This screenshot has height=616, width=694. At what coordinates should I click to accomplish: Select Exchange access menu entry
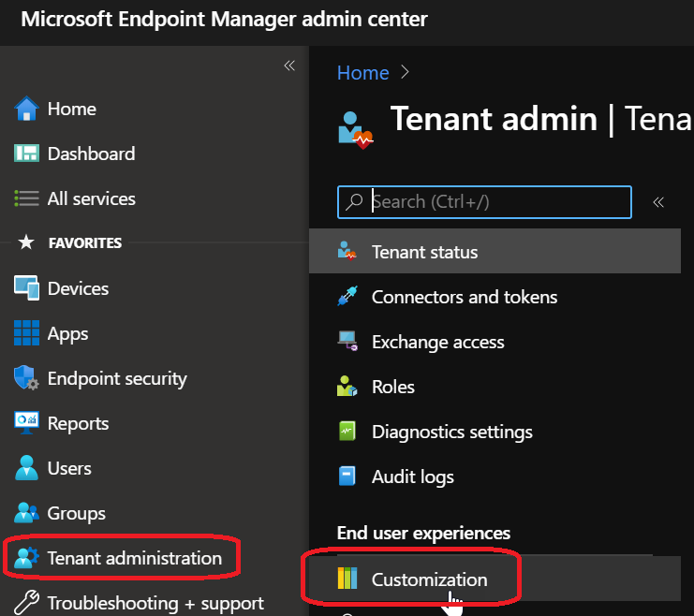437,342
